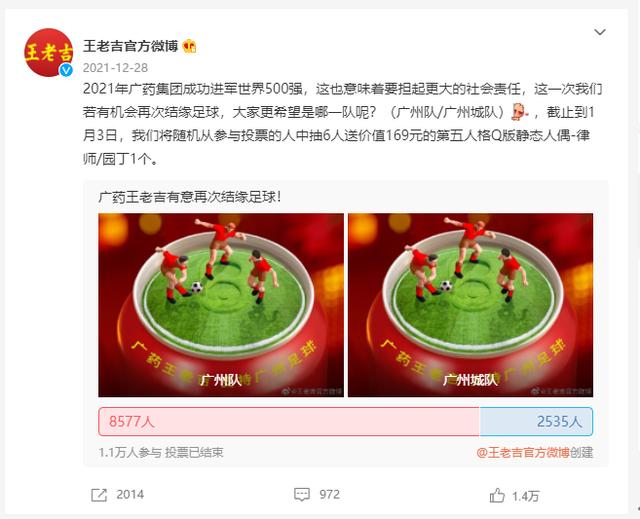
Task: Open the 王老吉官方微博 profile name
Action: 131,46
